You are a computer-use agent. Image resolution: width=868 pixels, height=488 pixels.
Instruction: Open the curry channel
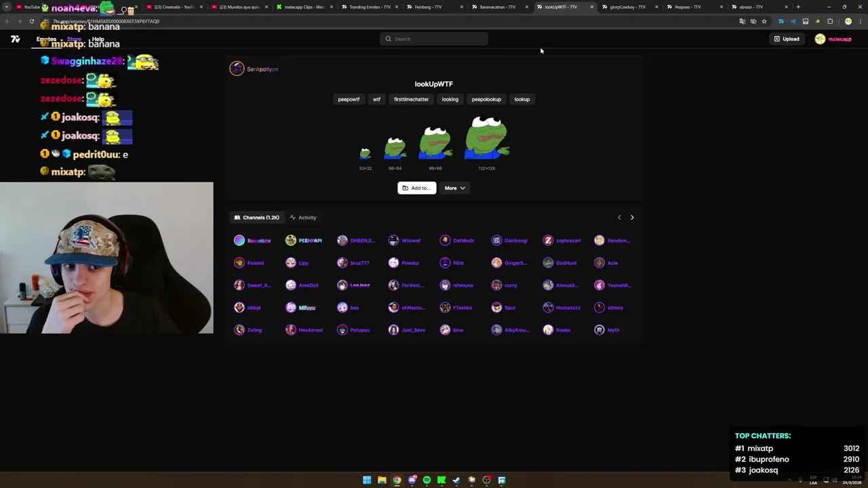pos(504,285)
